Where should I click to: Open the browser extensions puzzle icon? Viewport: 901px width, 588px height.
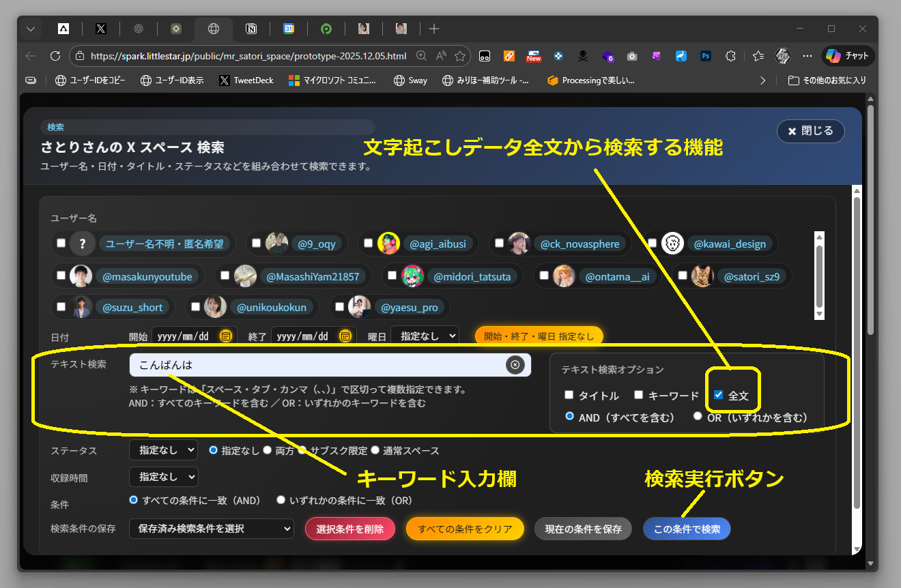(x=731, y=56)
